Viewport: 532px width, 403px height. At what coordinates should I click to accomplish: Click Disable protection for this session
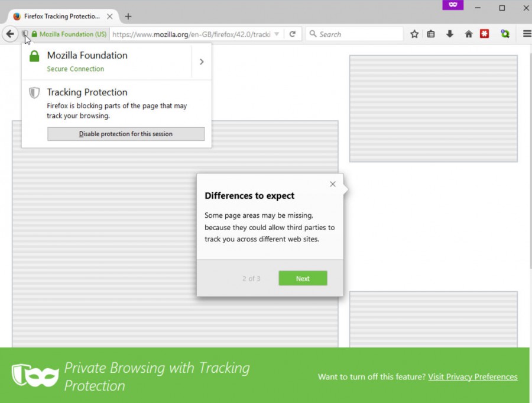tap(125, 134)
